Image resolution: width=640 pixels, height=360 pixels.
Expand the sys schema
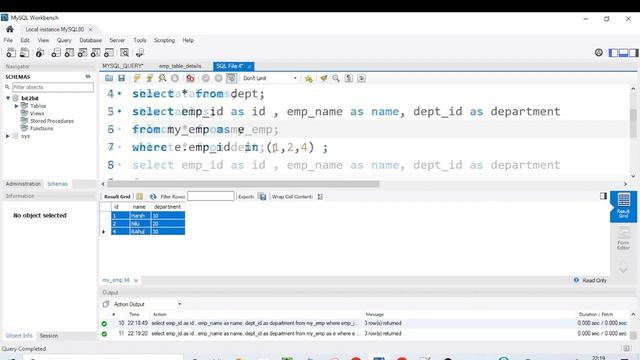[x=8, y=136]
